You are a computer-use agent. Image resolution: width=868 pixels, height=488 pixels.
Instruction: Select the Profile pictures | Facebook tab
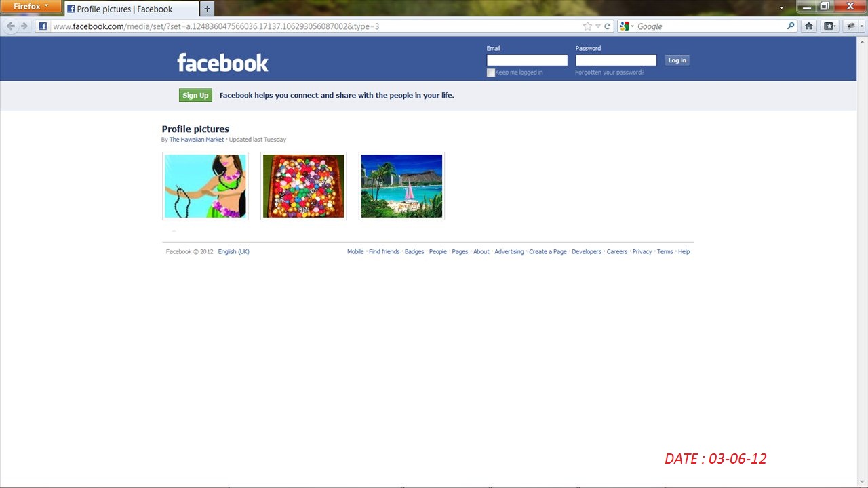(131, 9)
